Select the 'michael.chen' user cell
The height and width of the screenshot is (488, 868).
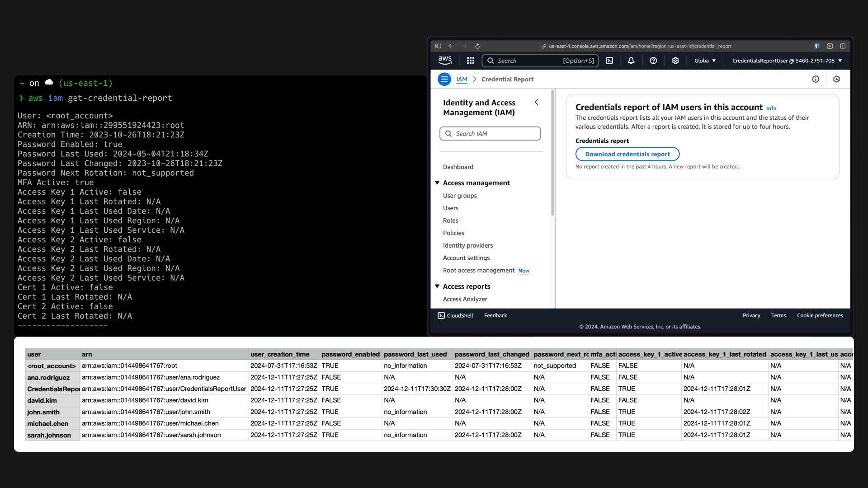(53, 423)
